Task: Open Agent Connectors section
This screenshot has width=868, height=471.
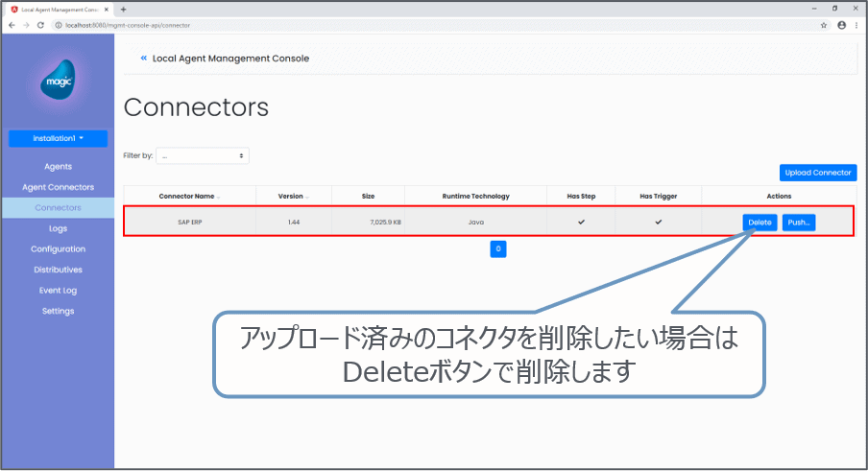Action: 58,187
